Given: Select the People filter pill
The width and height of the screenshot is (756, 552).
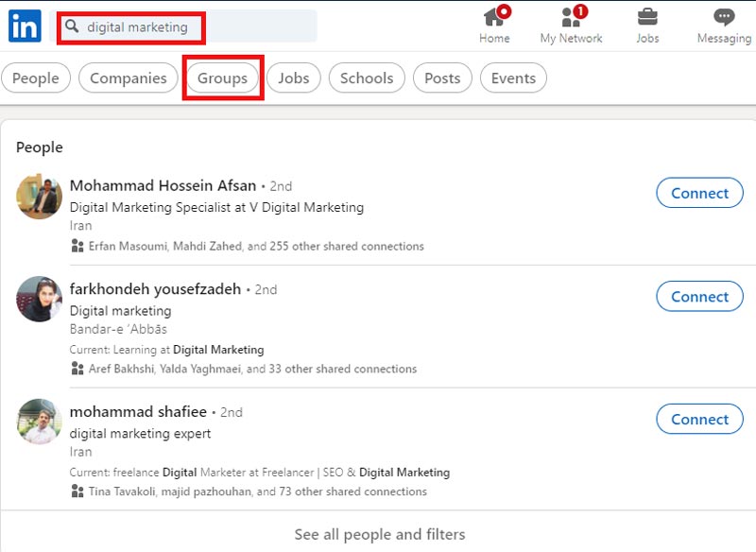Looking at the screenshot, I should [x=36, y=78].
